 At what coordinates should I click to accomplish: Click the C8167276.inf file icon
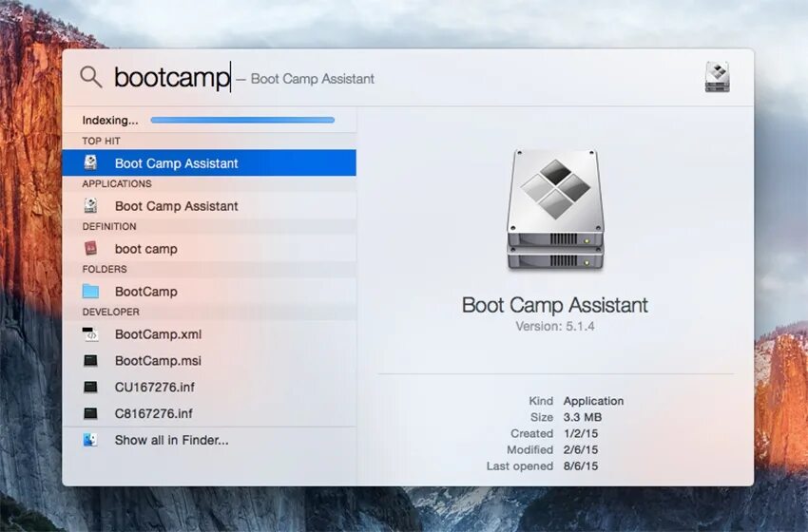pyautogui.click(x=90, y=413)
